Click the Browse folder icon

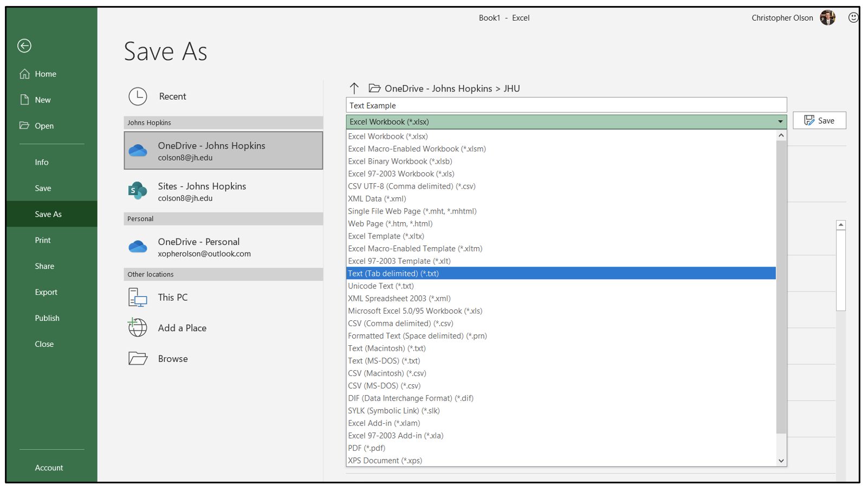point(138,358)
